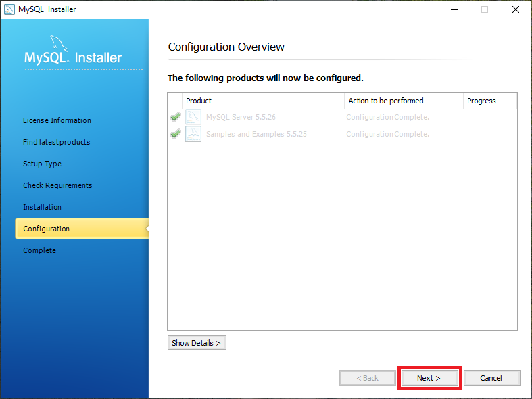Click the MySQL Server 5.5.26 product icon

(193, 117)
